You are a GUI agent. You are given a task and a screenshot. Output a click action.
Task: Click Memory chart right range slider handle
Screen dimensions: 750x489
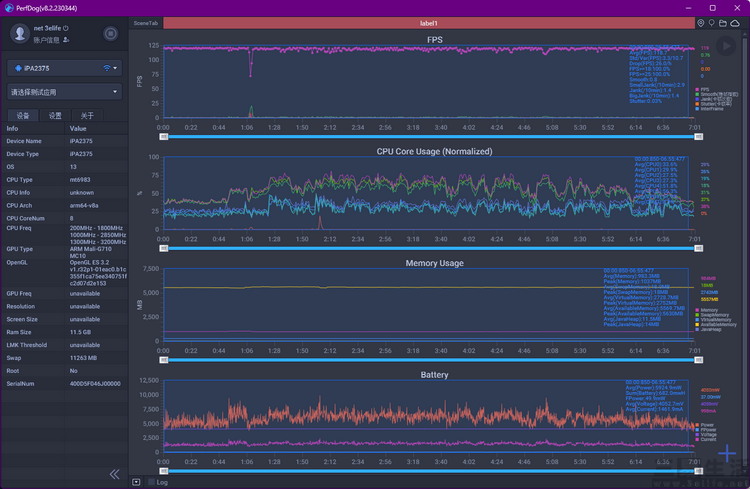pos(699,360)
